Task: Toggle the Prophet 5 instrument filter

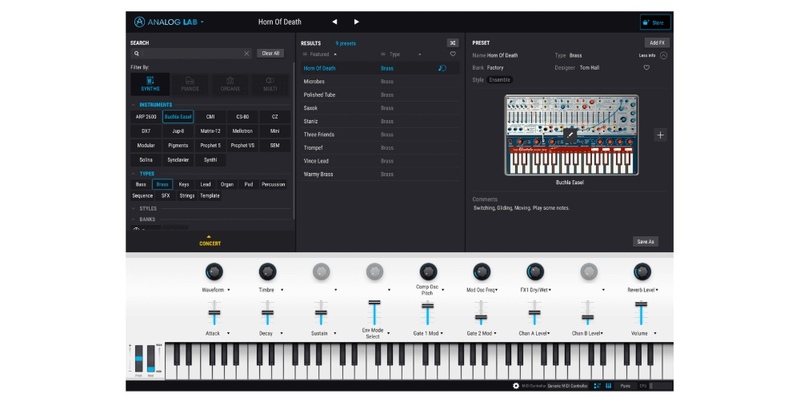Action: (210, 145)
